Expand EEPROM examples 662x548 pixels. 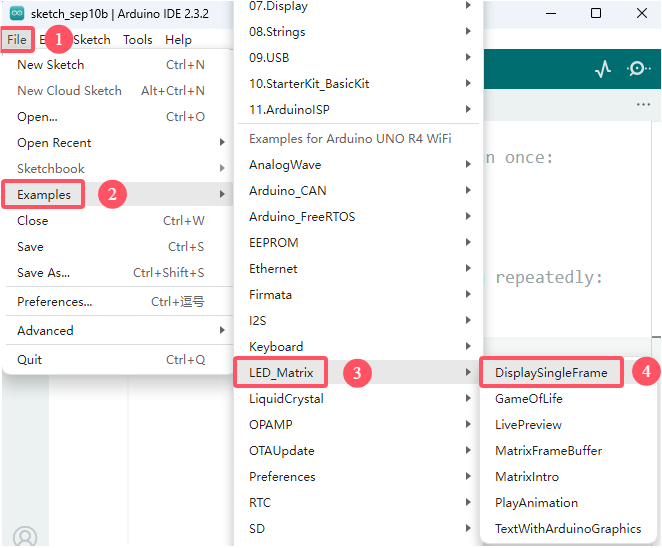(359, 243)
